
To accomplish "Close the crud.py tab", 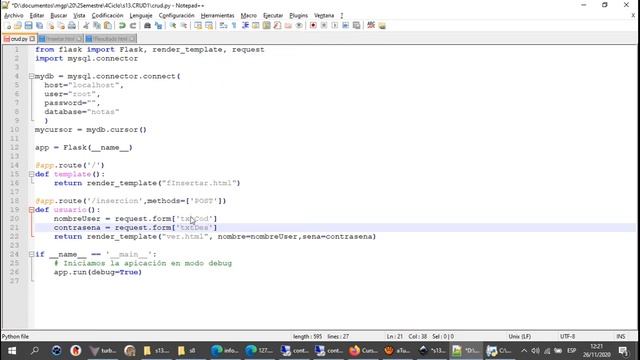I will pos(32,39).
